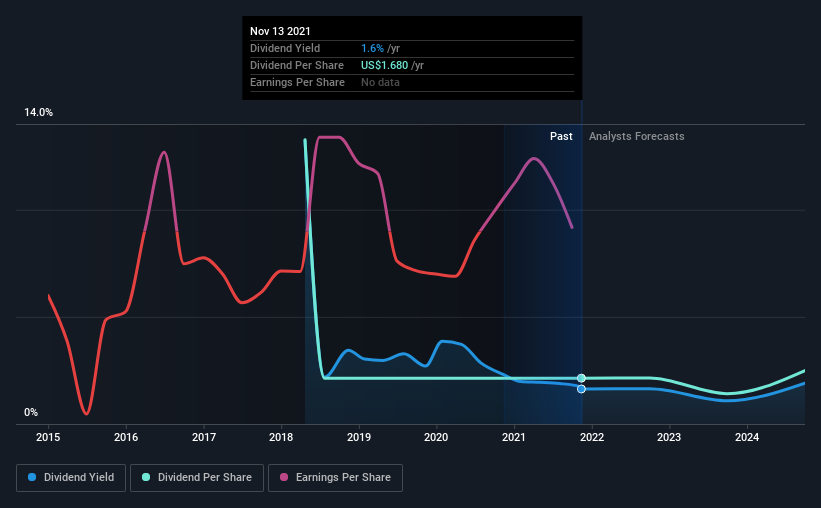Click the blue Dividend Yield legend dot
821x508 pixels.
tap(32, 477)
